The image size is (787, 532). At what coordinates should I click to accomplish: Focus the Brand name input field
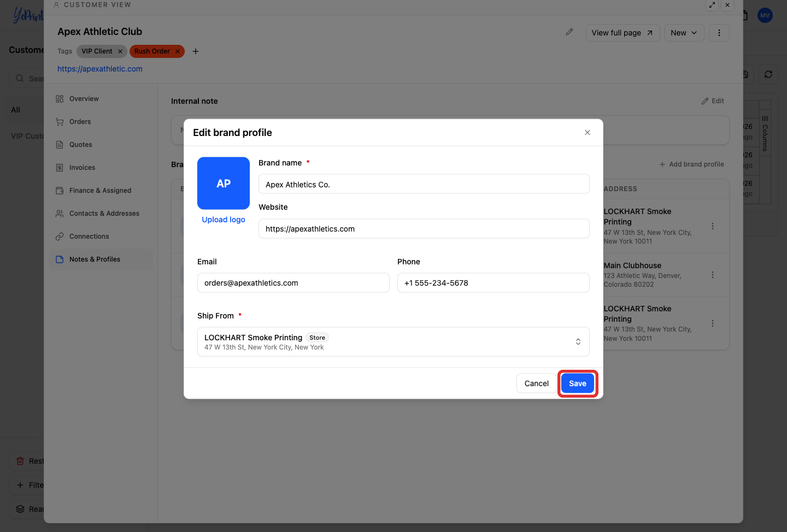(x=424, y=184)
